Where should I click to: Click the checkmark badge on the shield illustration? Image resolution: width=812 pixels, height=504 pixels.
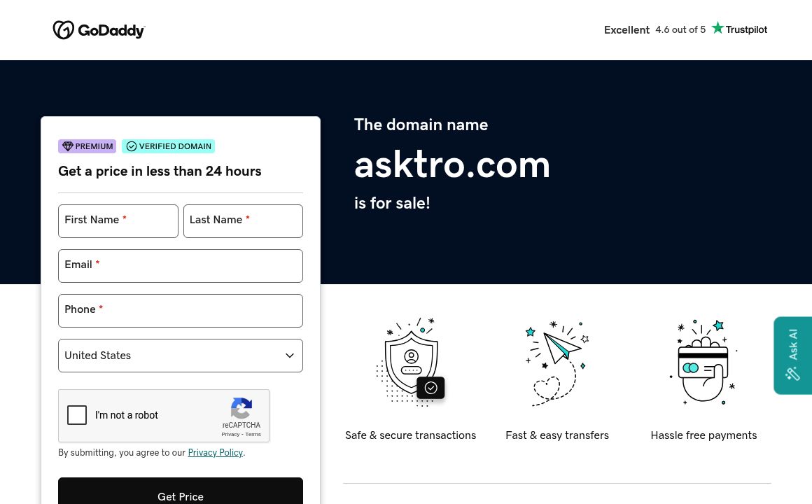point(430,387)
